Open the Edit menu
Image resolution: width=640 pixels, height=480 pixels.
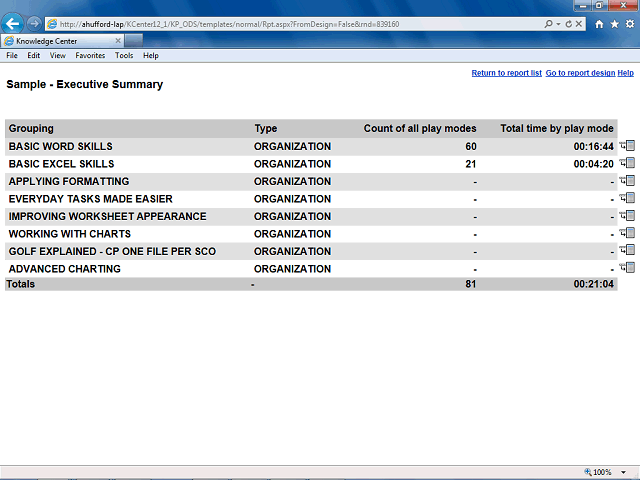pos(33,56)
